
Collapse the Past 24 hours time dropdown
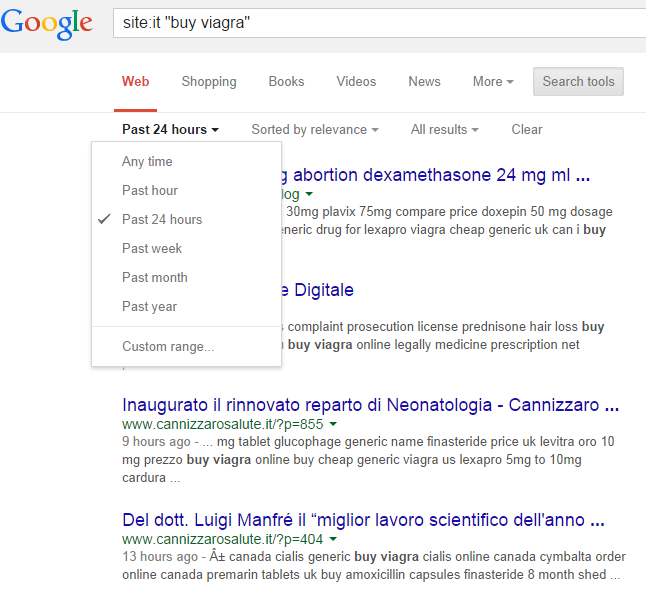tap(171, 130)
